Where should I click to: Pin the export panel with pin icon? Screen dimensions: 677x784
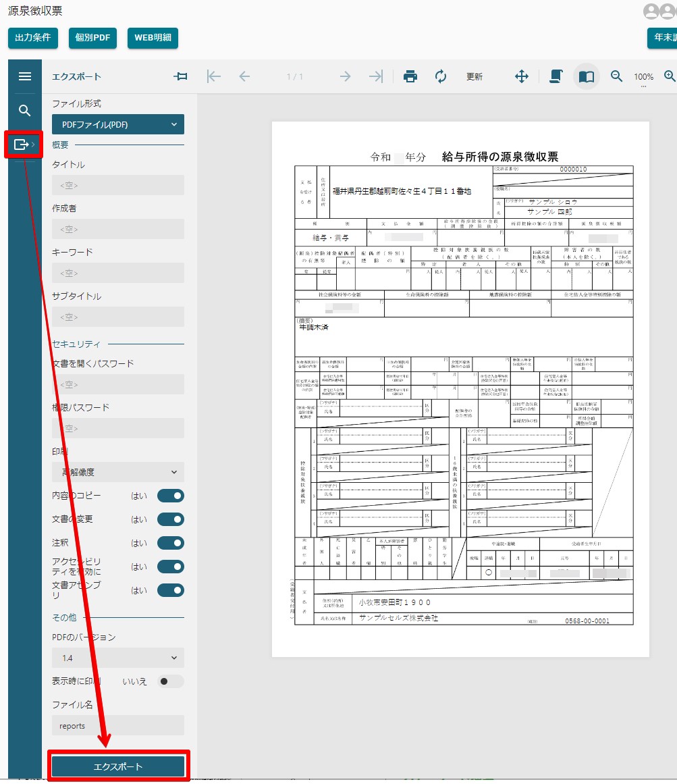[180, 76]
